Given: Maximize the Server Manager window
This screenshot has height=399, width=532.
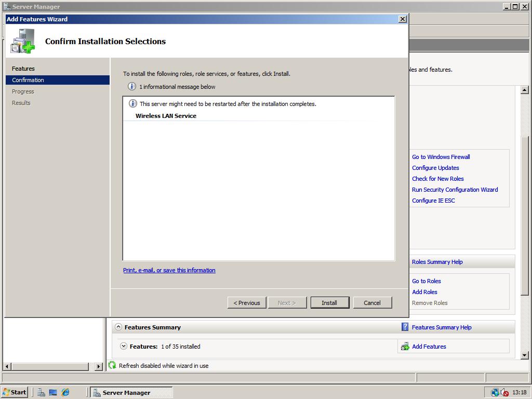Looking at the screenshot, I should click(515, 6).
